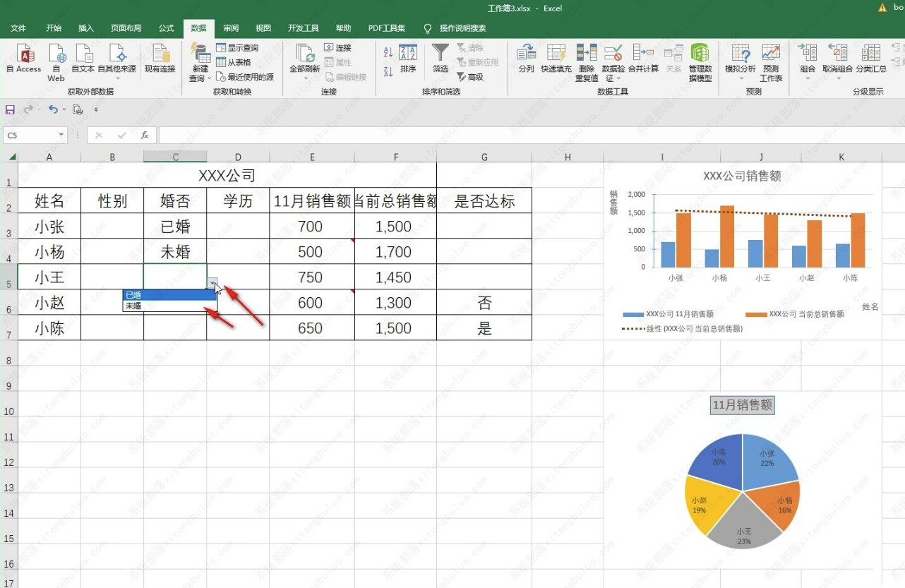Open the 视图 ribbon tab
This screenshot has width=905, height=588.
(x=263, y=28)
